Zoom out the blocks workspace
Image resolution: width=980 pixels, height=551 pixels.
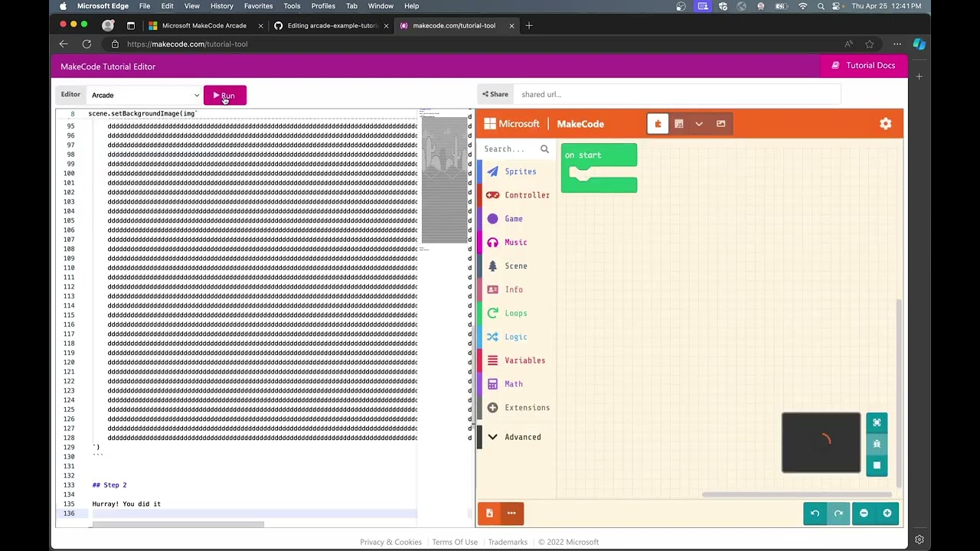click(x=864, y=514)
